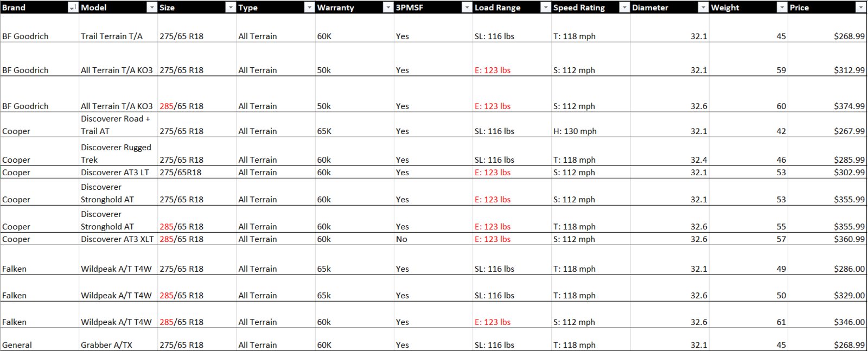Open the Diameter column filter dropdown
868x351 pixels.
coord(703,8)
